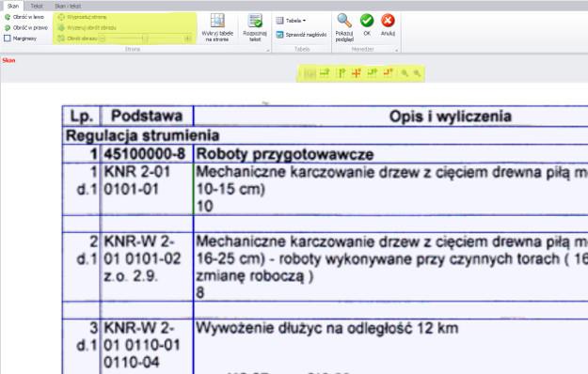Click the minus end of rotation slider
The width and height of the screenshot is (588, 374).
click(x=102, y=39)
